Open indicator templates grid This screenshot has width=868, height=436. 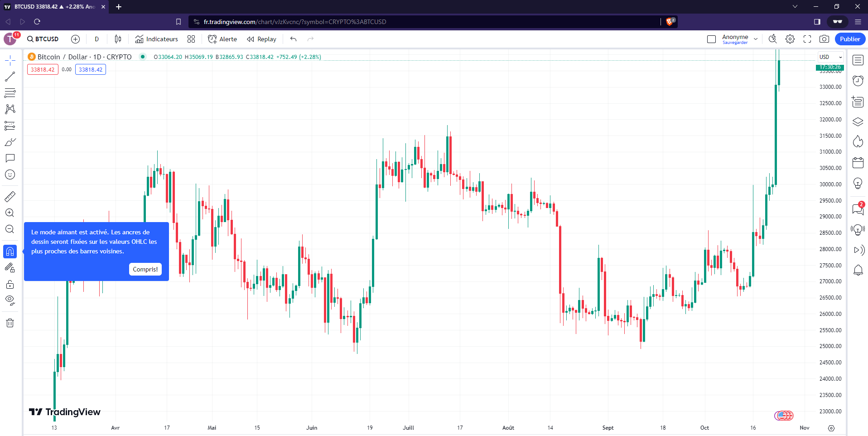pyautogui.click(x=191, y=39)
